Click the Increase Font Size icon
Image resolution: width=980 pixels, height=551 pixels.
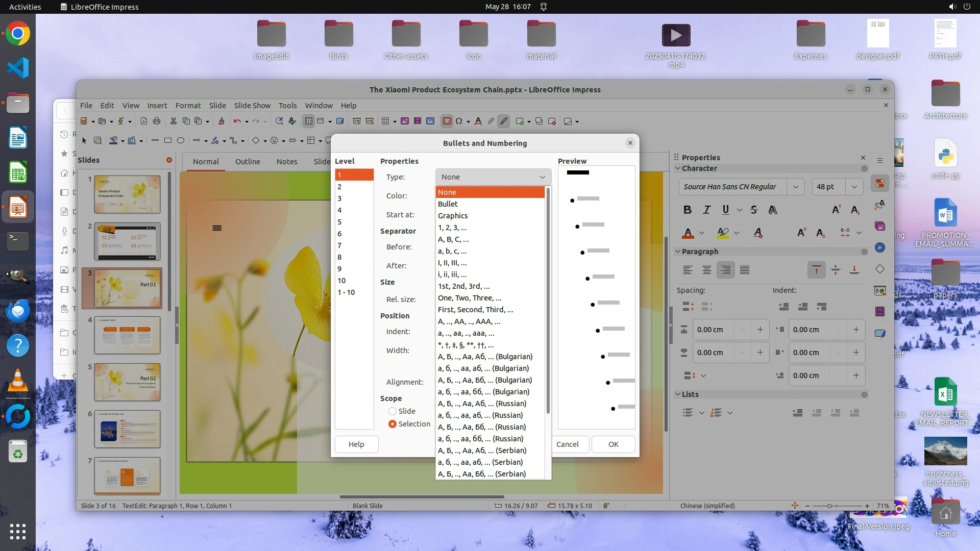pyautogui.click(x=836, y=210)
